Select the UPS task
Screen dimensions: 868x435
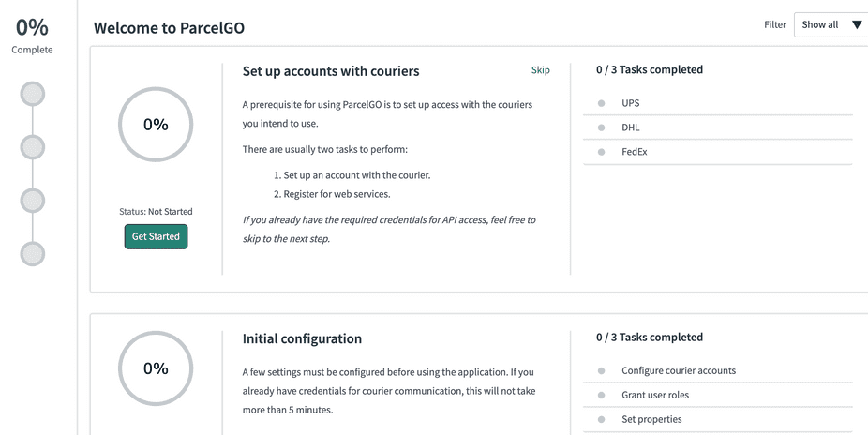pos(717,103)
